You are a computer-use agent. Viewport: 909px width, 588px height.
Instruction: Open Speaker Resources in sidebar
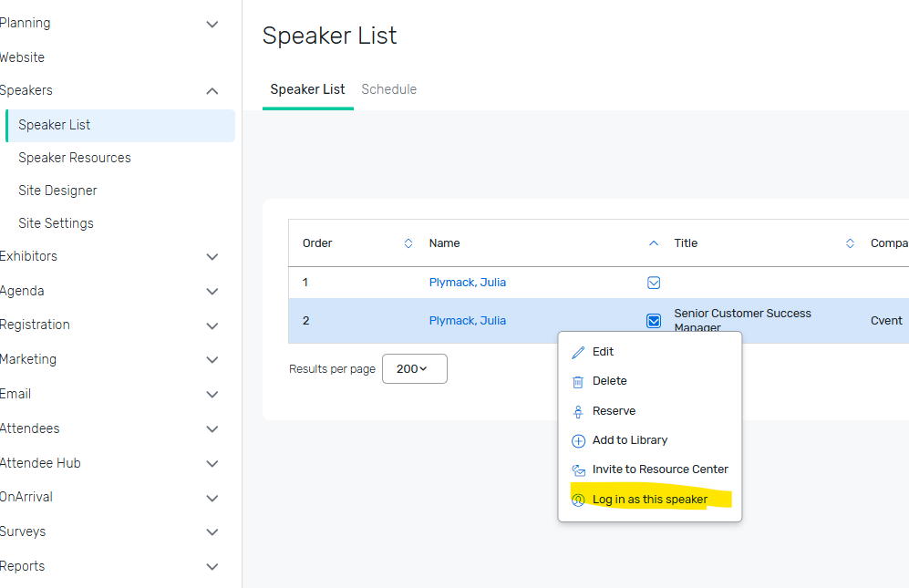pyautogui.click(x=75, y=158)
